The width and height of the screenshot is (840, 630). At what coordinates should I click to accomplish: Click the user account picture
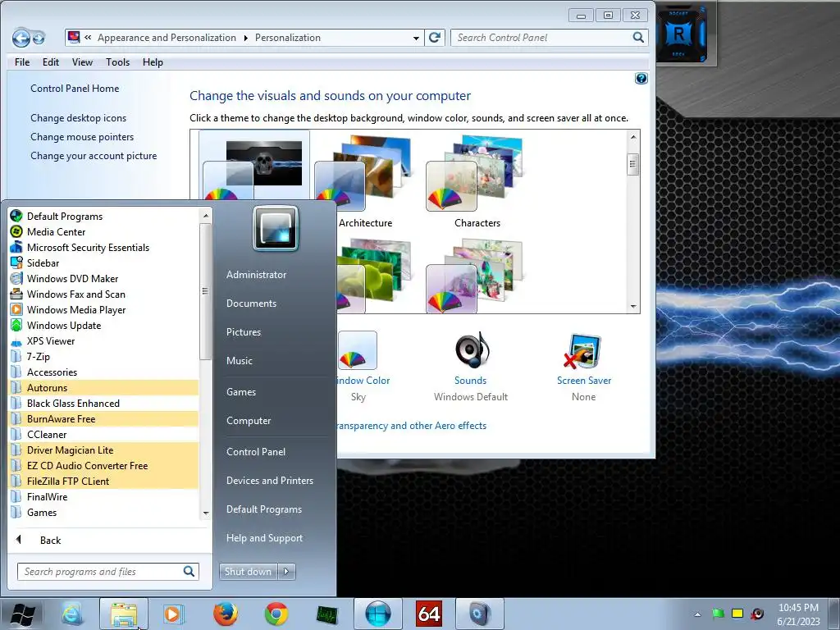276,228
